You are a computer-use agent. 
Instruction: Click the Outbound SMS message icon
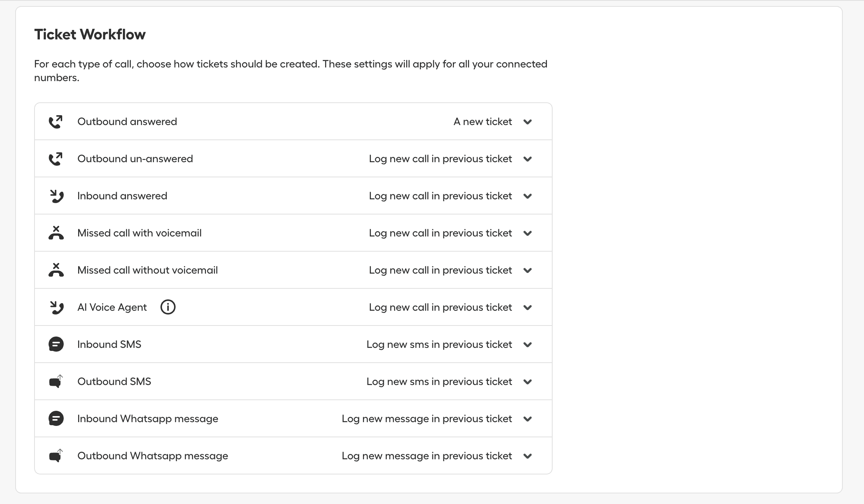point(55,381)
